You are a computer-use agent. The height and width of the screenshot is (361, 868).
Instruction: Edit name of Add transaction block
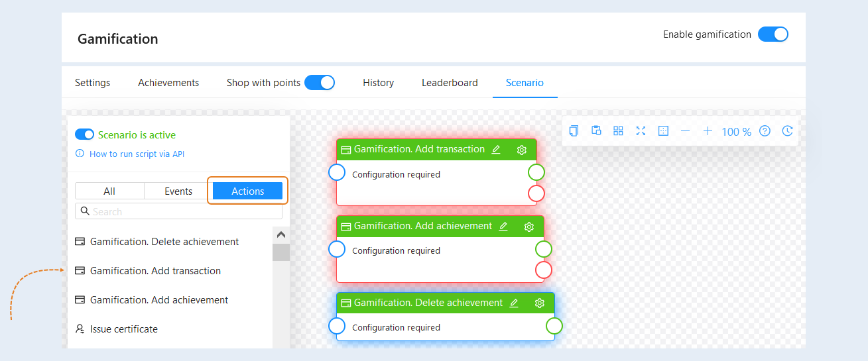pos(496,150)
